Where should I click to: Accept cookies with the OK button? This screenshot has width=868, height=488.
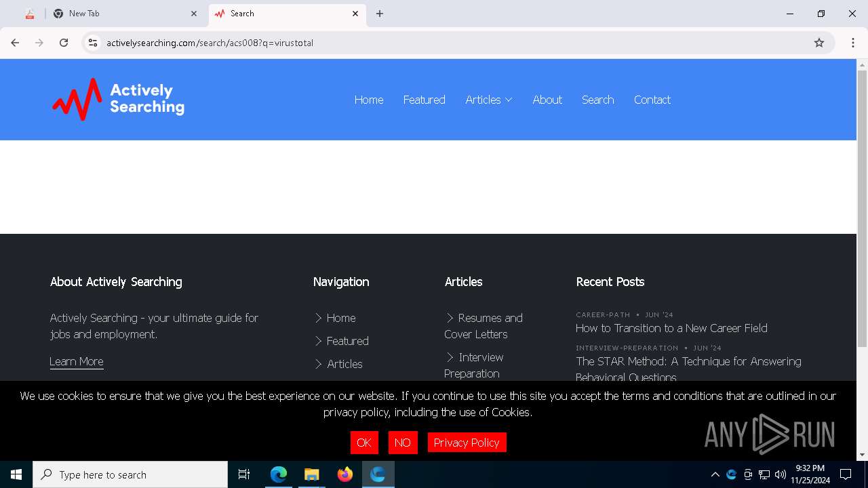click(364, 443)
